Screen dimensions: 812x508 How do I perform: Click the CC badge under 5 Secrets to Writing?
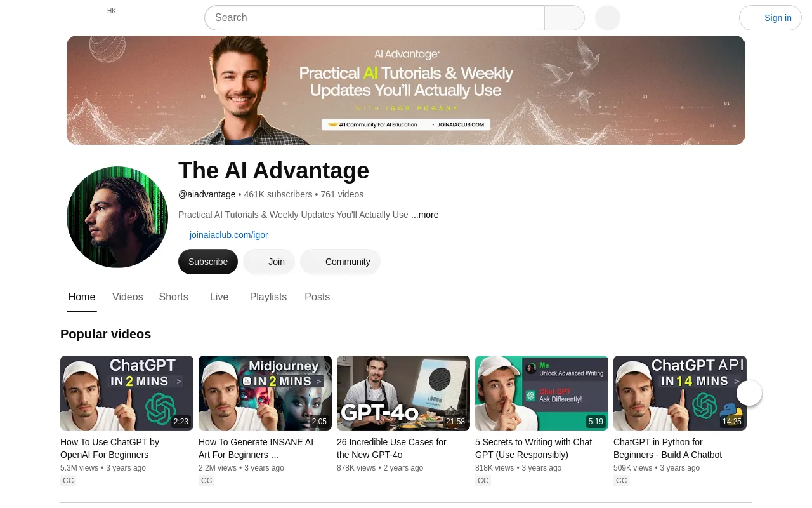coord(483,481)
